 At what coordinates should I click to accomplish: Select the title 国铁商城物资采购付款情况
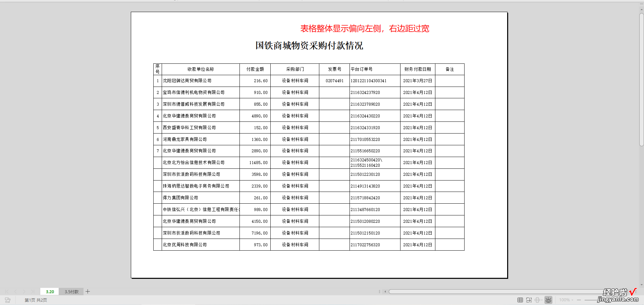click(309, 46)
